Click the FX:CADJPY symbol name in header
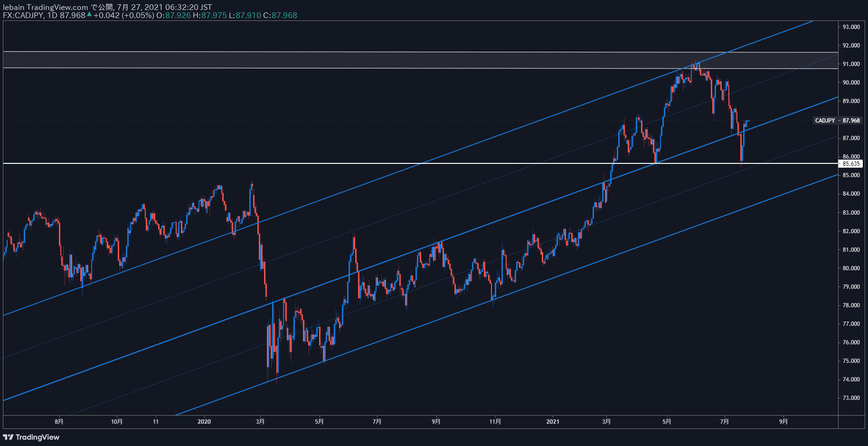 click(23, 15)
